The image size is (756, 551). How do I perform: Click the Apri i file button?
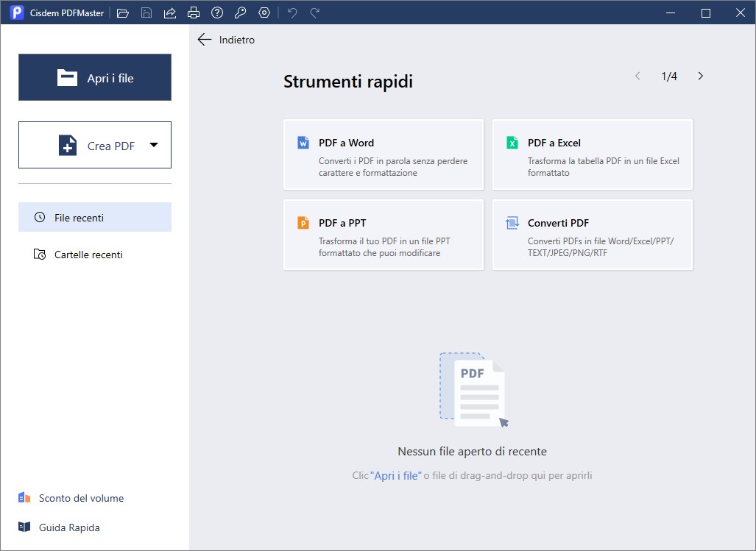coord(94,77)
